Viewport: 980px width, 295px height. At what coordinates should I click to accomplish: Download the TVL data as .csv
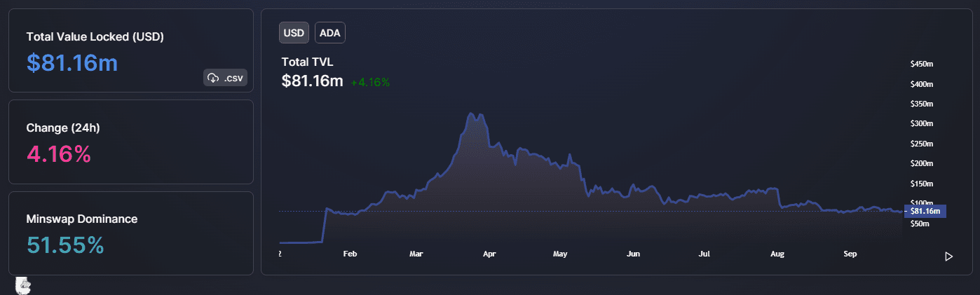click(225, 78)
